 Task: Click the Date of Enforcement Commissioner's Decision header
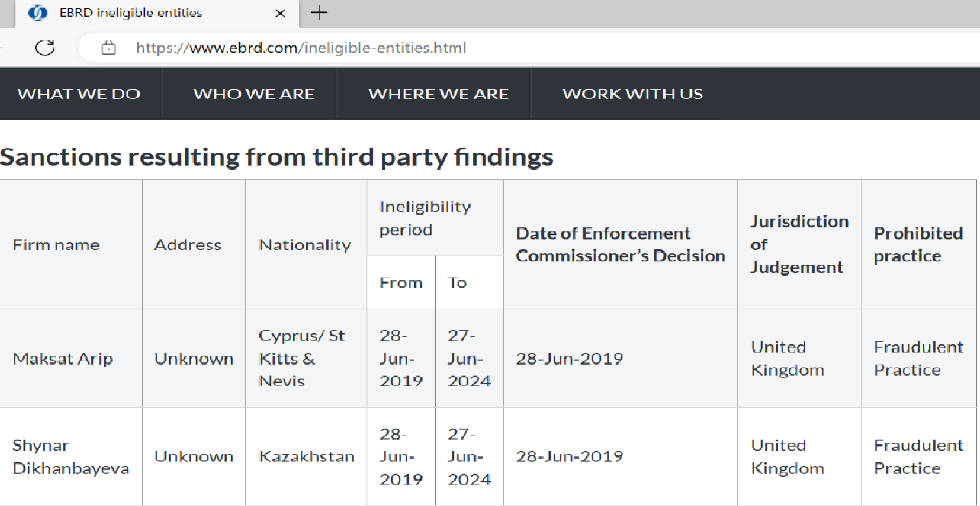tap(620, 245)
